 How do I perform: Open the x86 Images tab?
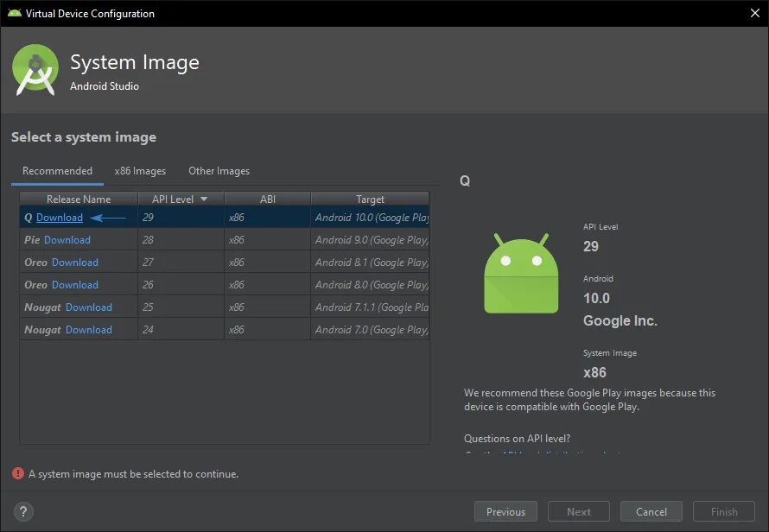[140, 171]
